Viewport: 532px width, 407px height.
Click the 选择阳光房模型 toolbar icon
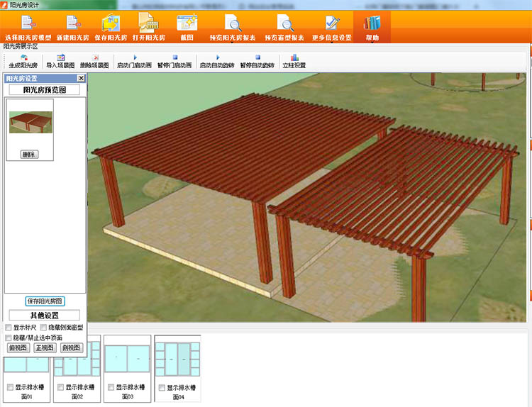28,28
